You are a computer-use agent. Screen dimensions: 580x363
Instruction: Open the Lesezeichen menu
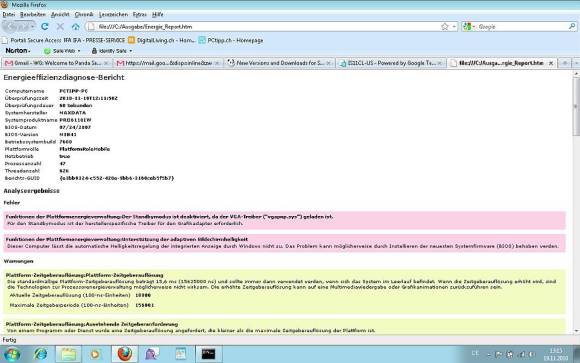[x=113, y=14]
